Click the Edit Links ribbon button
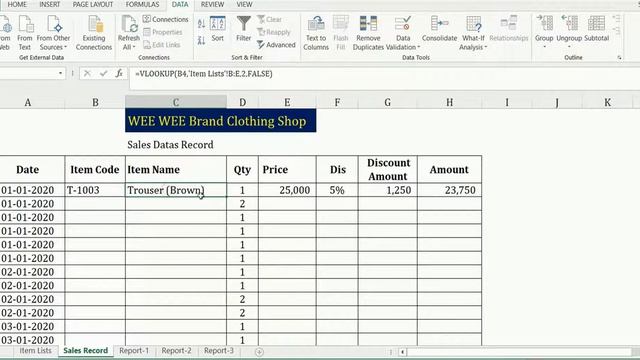This screenshot has height=360, width=640. [x=162, y=45]
